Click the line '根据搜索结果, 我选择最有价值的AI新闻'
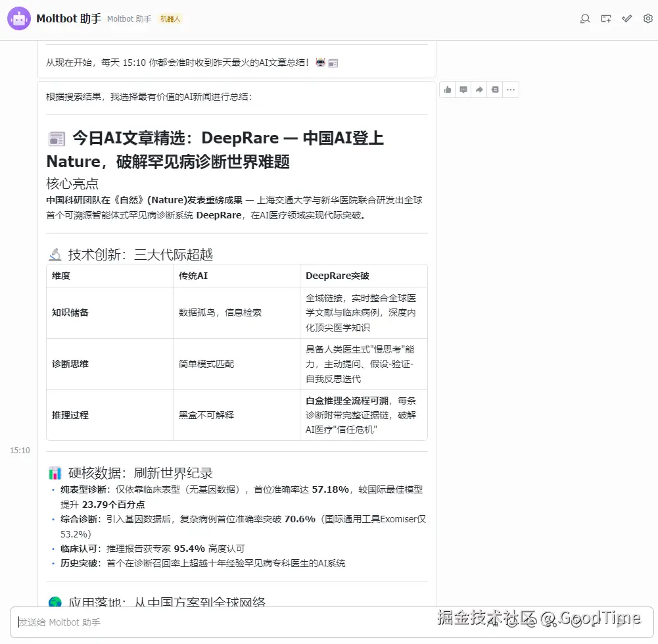658x644 pixels. (x=149, y=97)
